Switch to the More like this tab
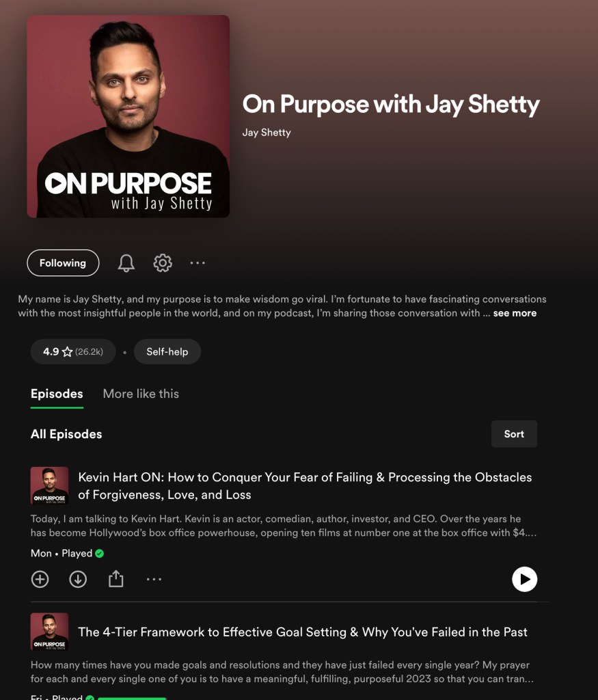This screenshot has width=598, height=700. click(x=141, y=394)
